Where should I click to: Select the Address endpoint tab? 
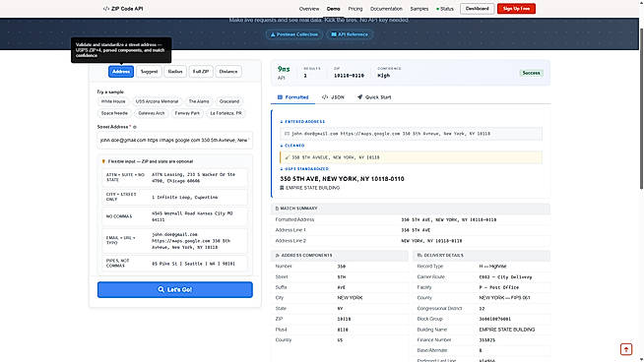click(x=121, y=72)
